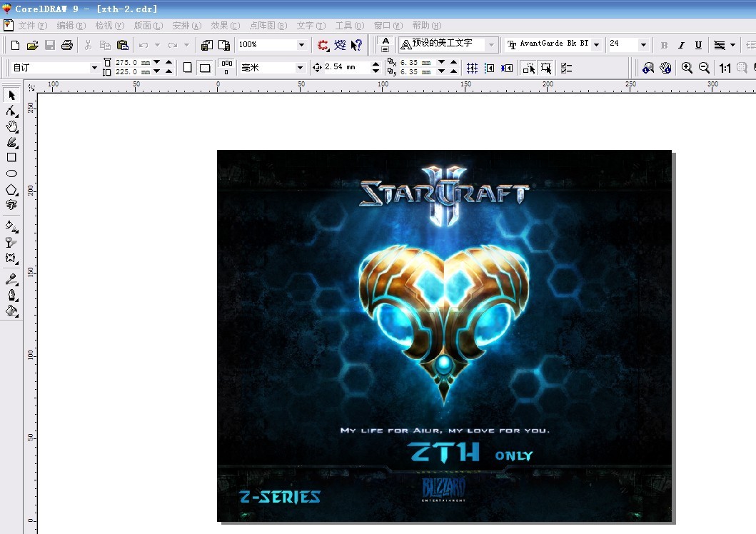Viewport: 756px width, 534px height.
Task: Open the 检视(V) menu
Action: tap(109, 26)
